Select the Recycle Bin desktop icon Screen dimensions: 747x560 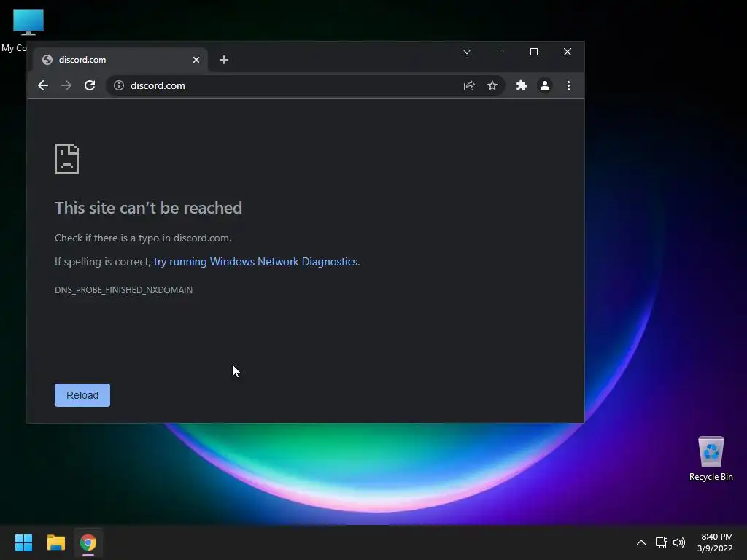click(711, 459)
